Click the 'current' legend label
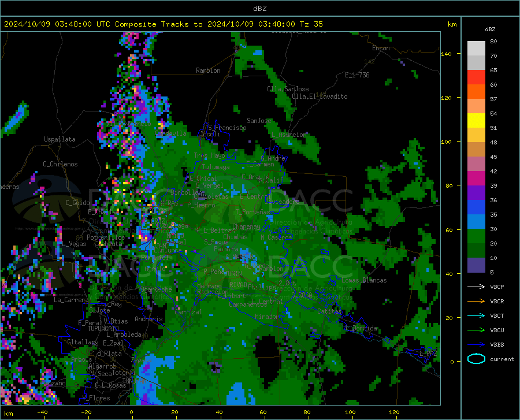The image size is (520, 420). click(x=502, y=359)
